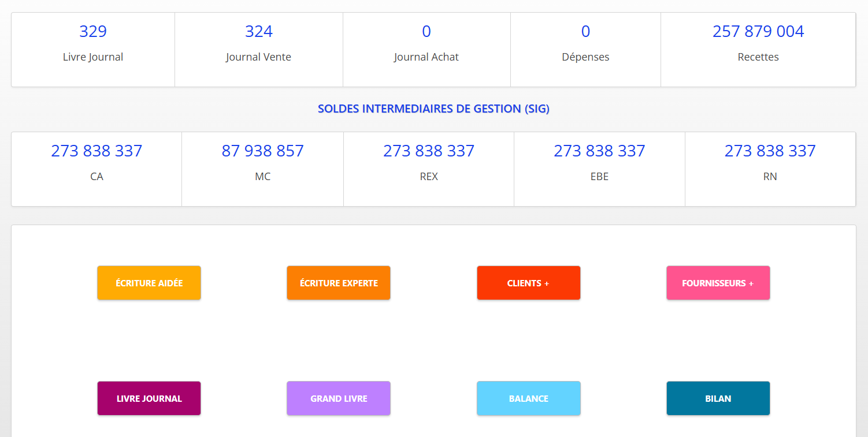Click the light blue Balance button

[528, 398]
